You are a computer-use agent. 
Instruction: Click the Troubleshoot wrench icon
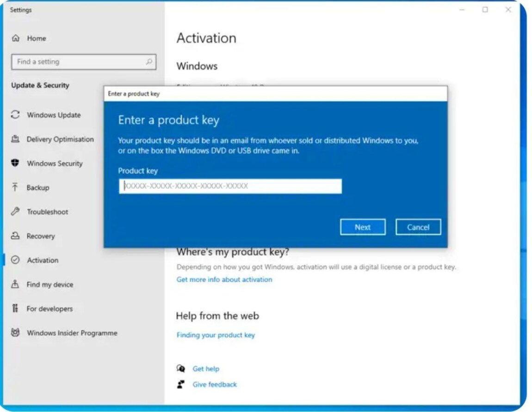[x=15, y=212]
